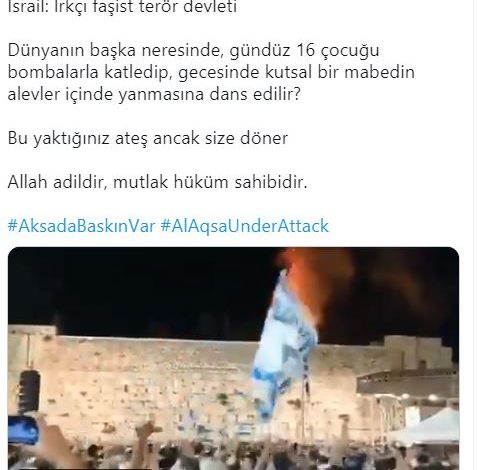This screenshot has width=478, height=470.
Task: Click the waving flag in the video
Action: [x=283, y=347]
